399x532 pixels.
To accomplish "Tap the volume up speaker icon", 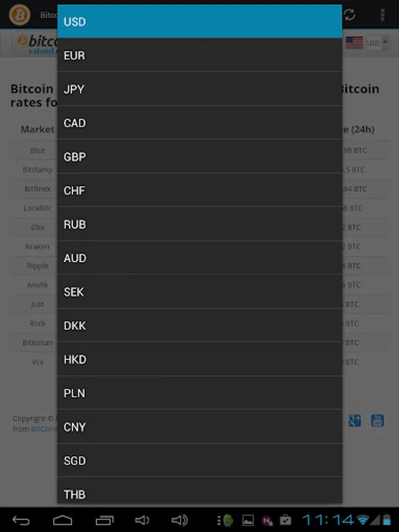I will (x=179, y=520).
